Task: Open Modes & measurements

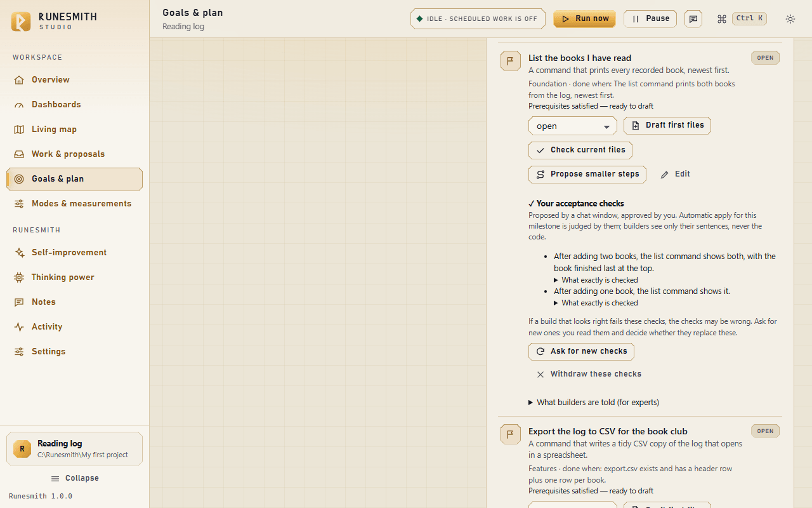Action: click(x=74, y=204)
